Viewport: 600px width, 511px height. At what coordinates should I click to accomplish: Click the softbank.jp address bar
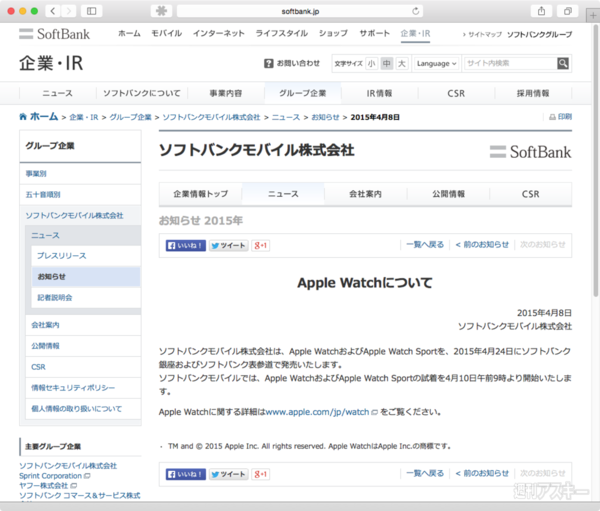point(300,11)
